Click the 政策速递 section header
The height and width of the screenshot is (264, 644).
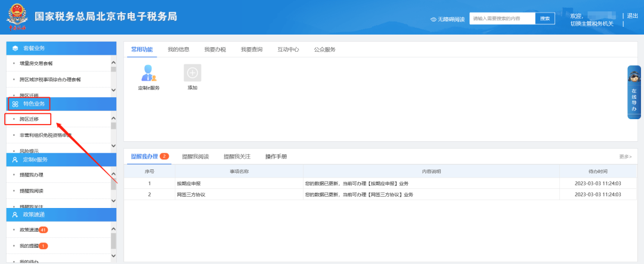pyautogui.click(x=61, y=215)
